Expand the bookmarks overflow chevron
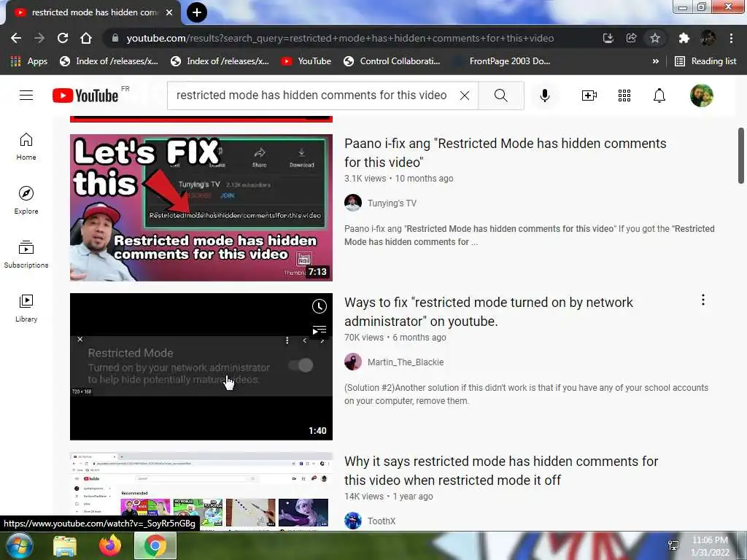Viewport: 747px width, 560px height. (x=656, y=61)
